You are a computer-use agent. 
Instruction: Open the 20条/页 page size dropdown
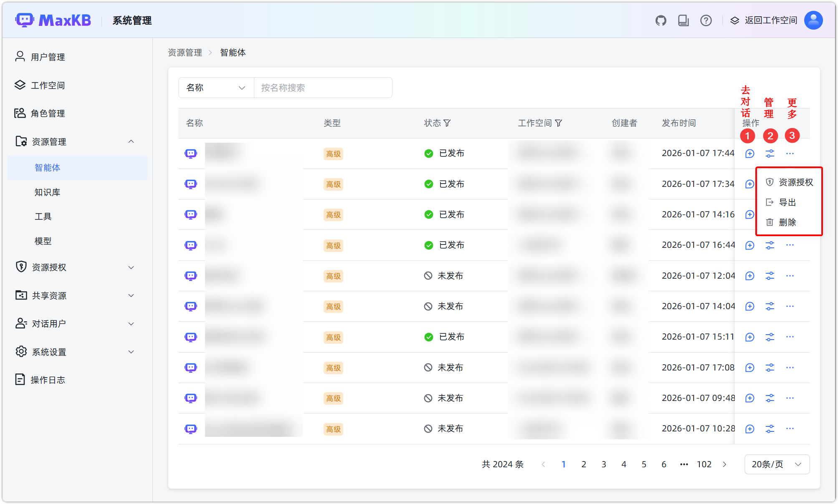click(x=777, y=464)
